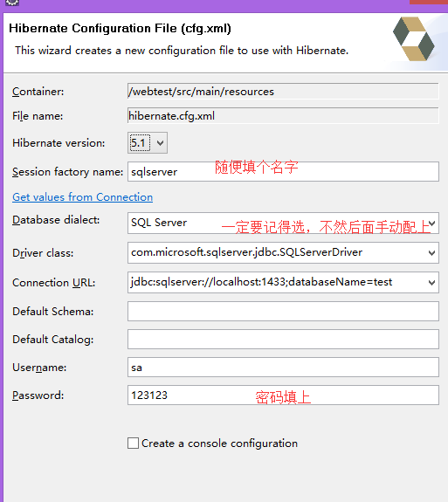448x502 pixels.
Task: Click the Default Catalog: label
Action: click(53, 340)
